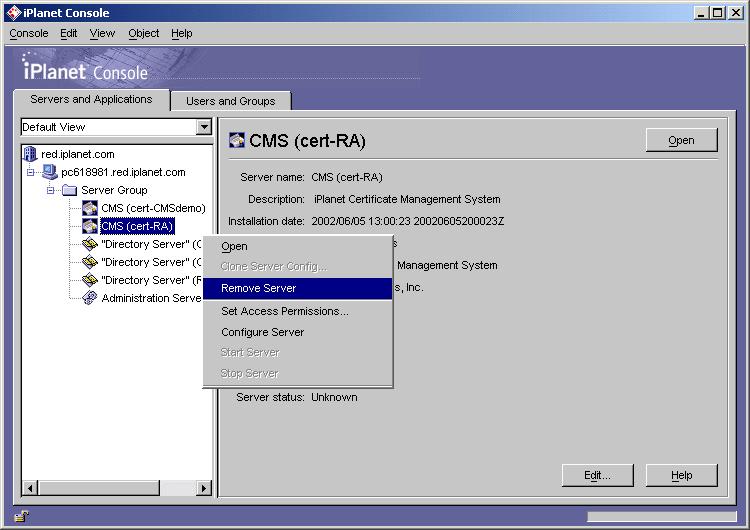Open the Default View dropdown
750x530 pixels.
point(204,127)
